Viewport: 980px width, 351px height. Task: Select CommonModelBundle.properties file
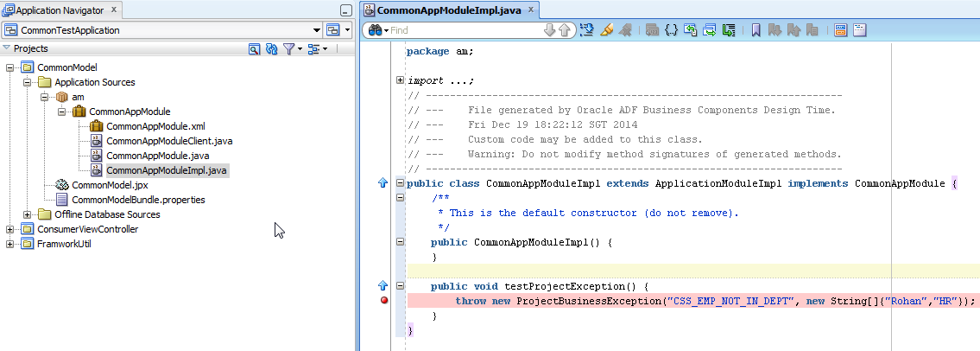138,201
